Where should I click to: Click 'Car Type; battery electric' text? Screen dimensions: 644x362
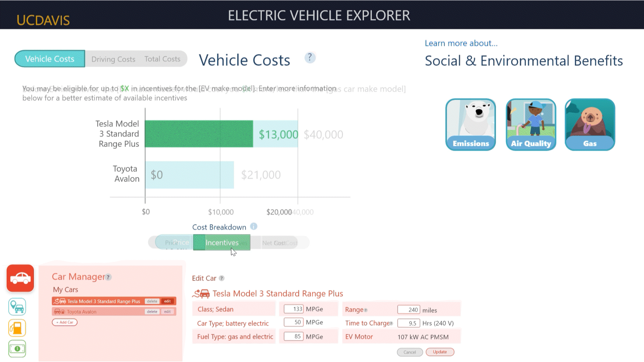[x=233, y=323]
